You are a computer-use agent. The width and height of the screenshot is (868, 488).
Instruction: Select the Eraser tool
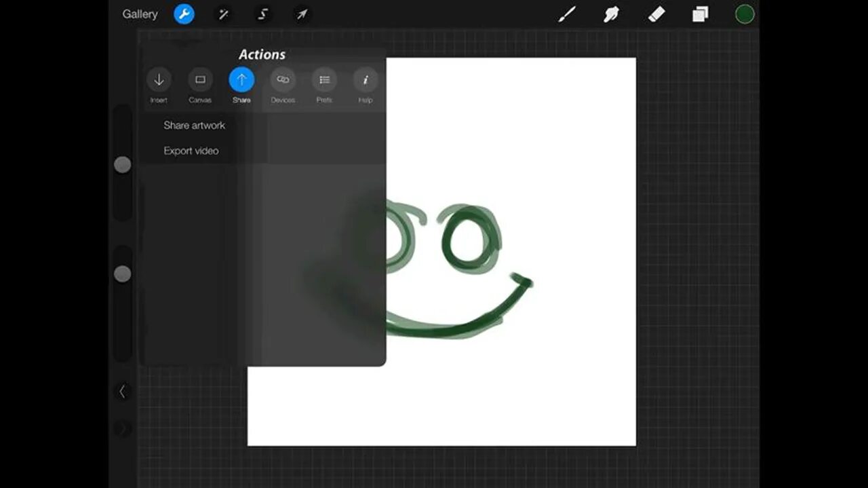coord(656,14)
